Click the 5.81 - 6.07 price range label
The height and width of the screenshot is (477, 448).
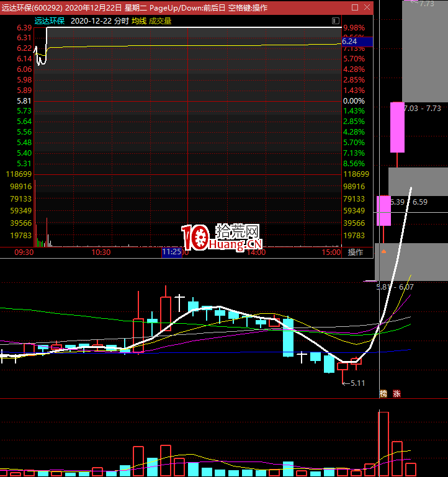point(395,287)
